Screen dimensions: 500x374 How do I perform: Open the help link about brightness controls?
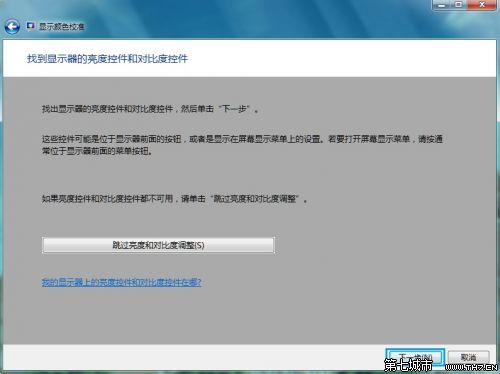point(121,282)
